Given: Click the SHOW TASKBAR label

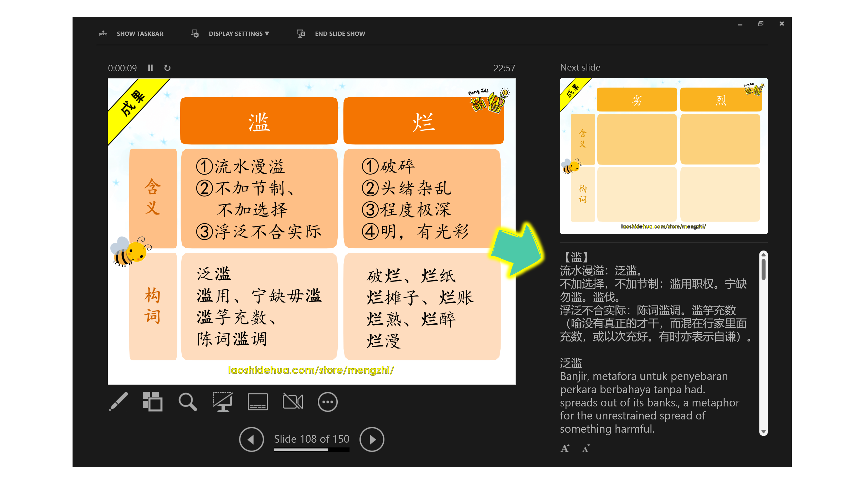Looking at the screenshot, I should click(x=140, y=34).
